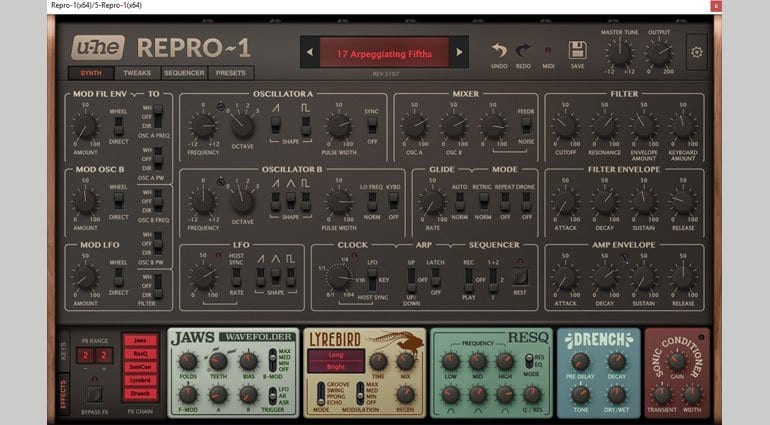Click the LFO rate LED indicator
770x425 pixels.
[x=218, y=255]
